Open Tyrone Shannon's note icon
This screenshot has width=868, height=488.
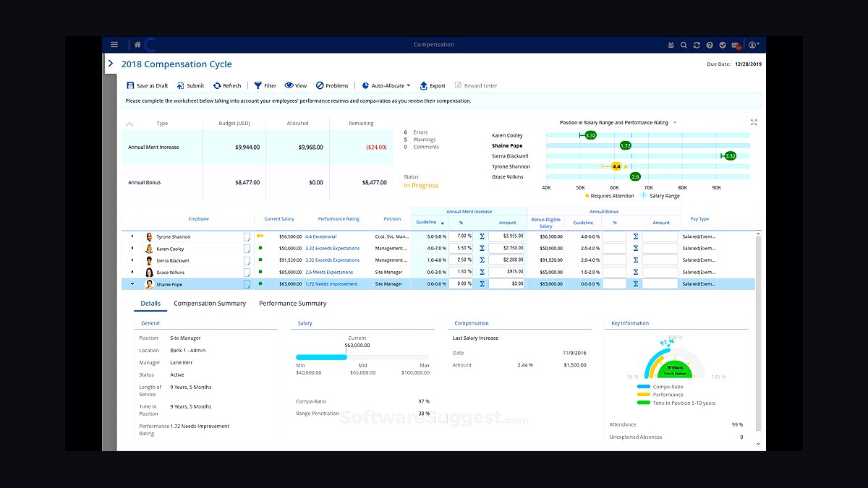point(247,236)
